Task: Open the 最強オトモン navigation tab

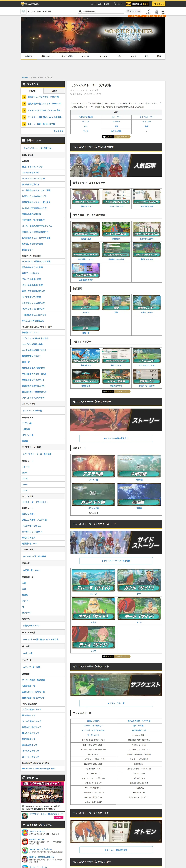Action: (x=47, y=56)
